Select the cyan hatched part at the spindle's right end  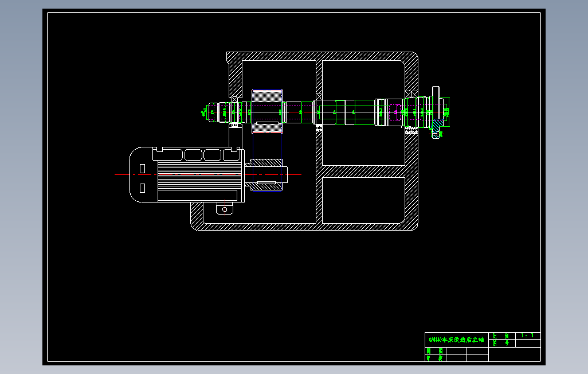click(437, 128)
